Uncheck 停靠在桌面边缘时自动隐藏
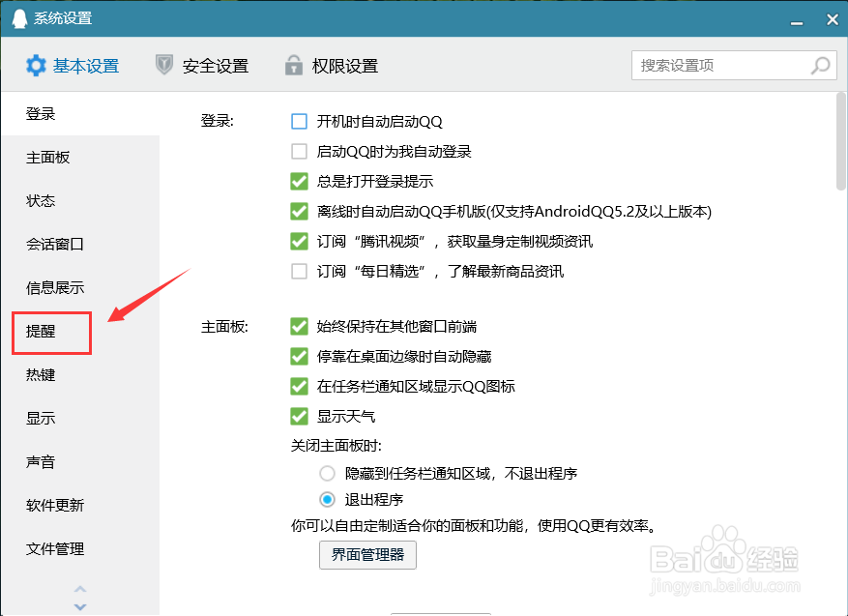Screen dimensions: 848x616 (299, 357)
